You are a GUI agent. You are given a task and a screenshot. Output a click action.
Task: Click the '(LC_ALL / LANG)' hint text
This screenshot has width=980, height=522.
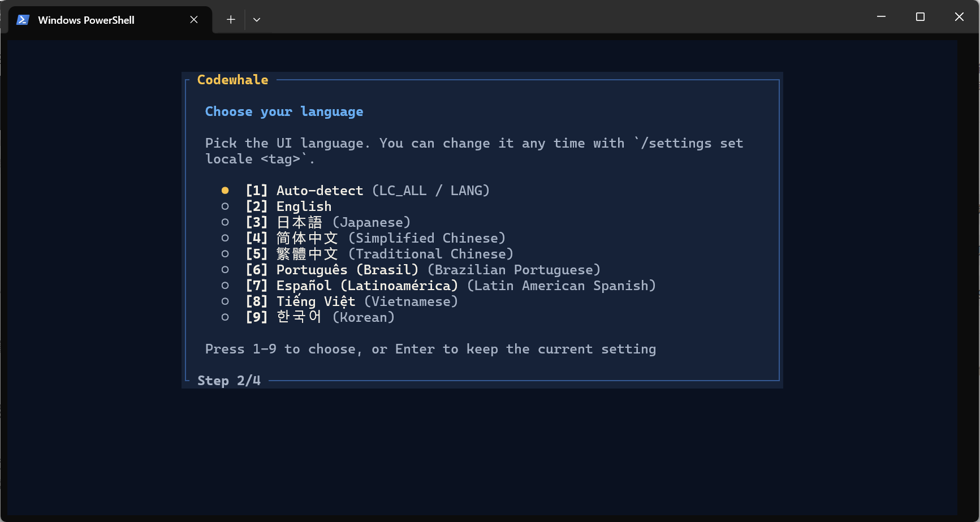431,191
